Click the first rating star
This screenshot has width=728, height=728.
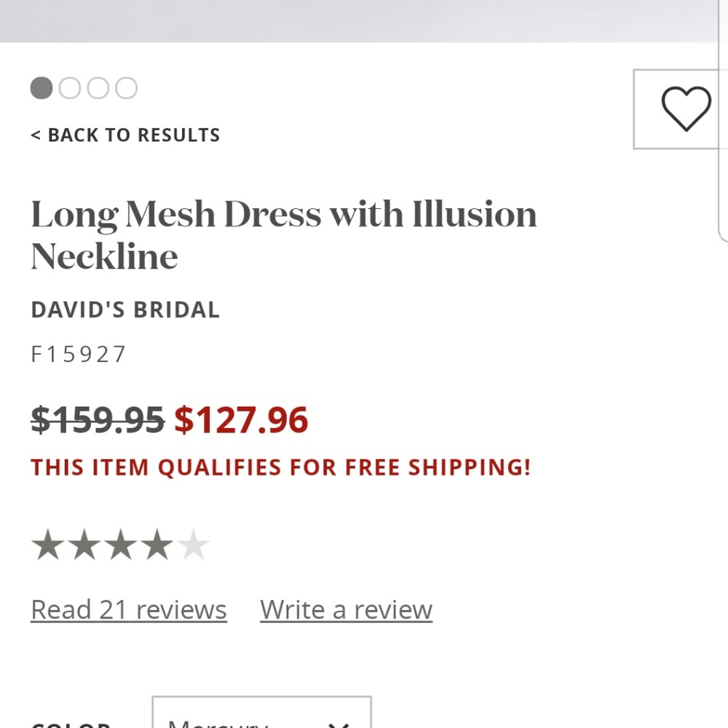47,544
